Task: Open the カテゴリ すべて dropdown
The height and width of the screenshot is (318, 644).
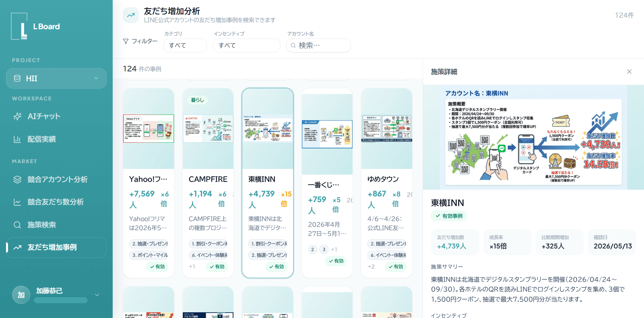Action: [185, 45]
